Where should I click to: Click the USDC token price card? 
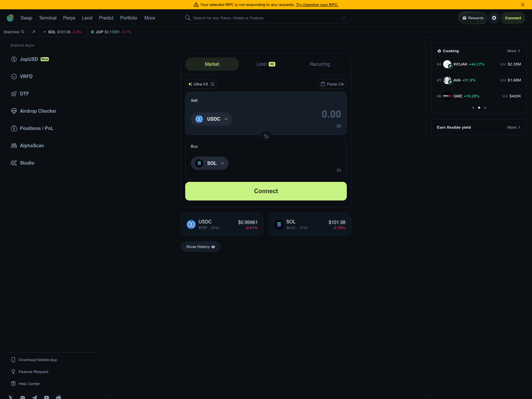[222, 224]
